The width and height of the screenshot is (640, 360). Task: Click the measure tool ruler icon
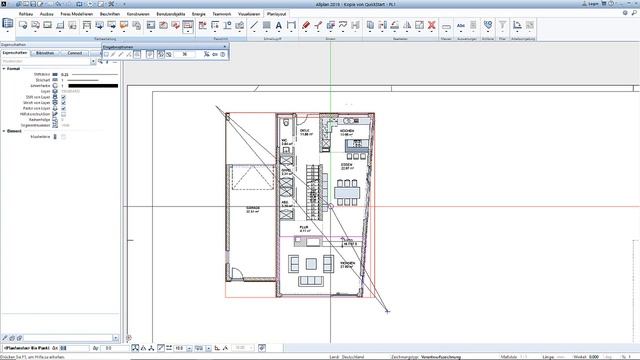click(x=447, y=27)
